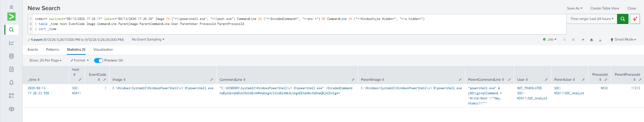644x122 pixels.
Task: Share the search job
Action: [x=582, y=40]
